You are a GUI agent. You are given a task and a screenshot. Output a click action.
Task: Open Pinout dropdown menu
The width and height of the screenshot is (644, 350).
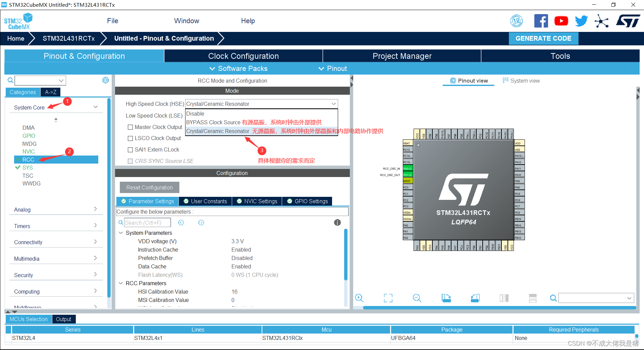(332, 69)
